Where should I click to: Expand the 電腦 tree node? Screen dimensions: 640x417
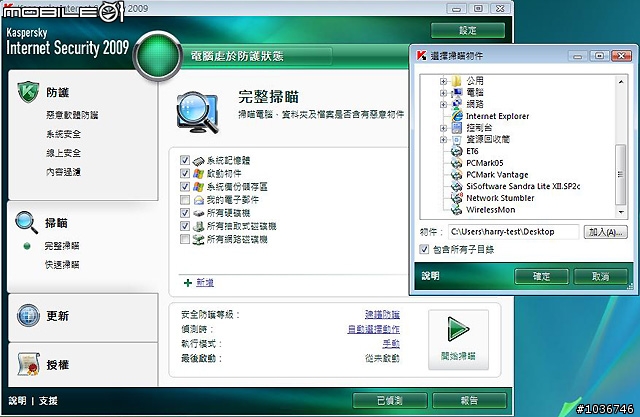click(x=444, y=93)
